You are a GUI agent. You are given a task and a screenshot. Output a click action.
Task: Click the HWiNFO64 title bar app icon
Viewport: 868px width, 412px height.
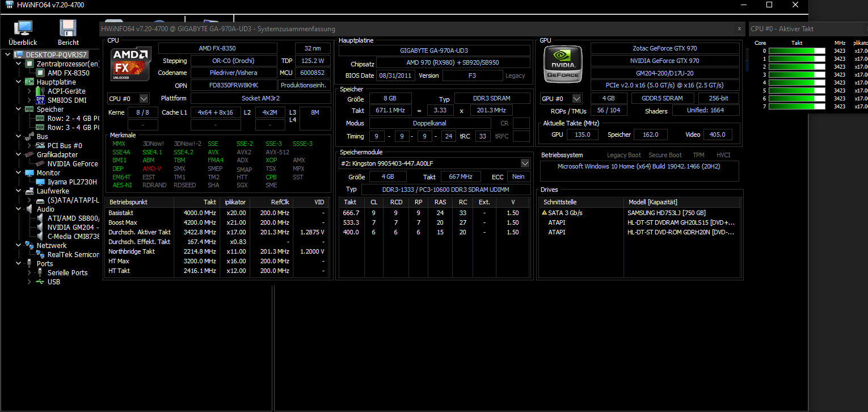tap(9, 5)
